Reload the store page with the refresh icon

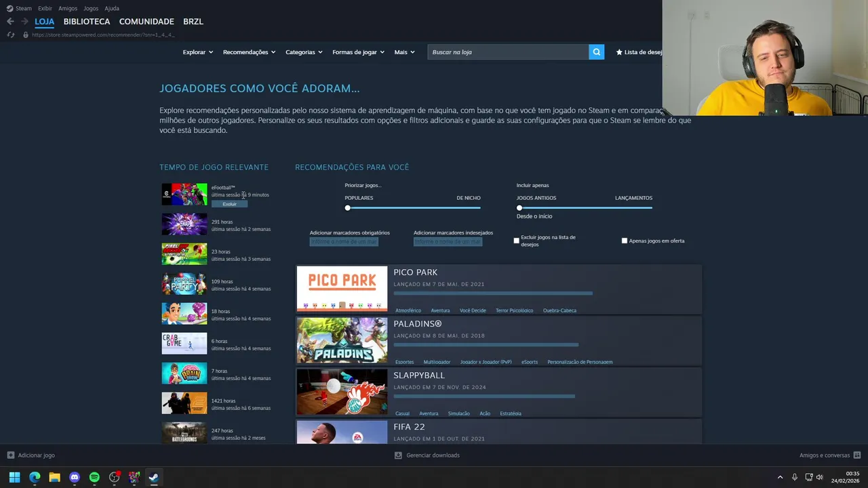[x=10, y=35]
